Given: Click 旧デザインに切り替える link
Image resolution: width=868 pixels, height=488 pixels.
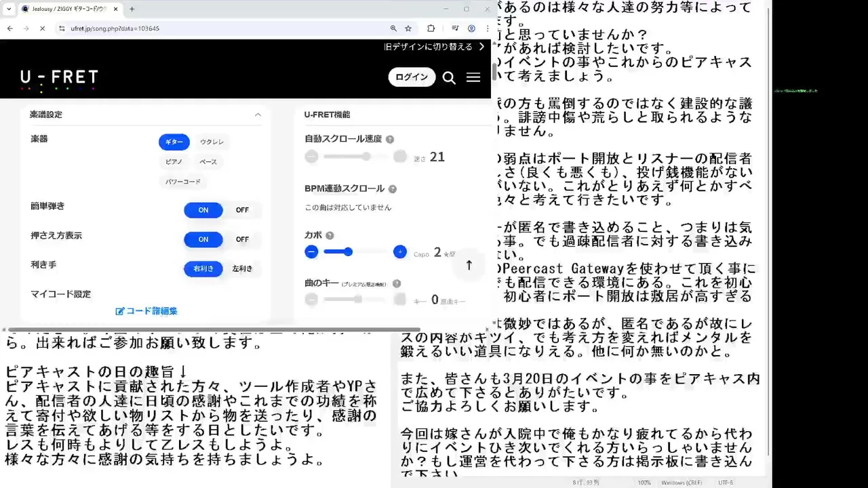Looking at the screenshot, I should click(x=435, y=47).
